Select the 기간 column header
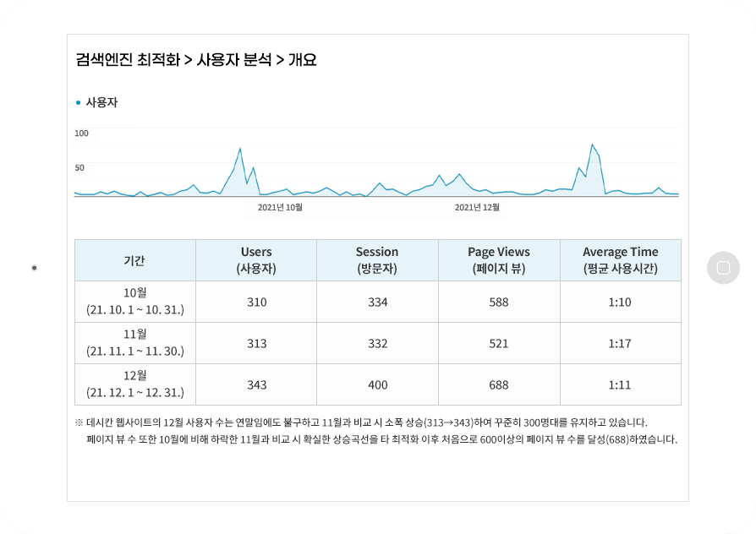The width and height of the screenshot is (756, 534). (135, 260)
